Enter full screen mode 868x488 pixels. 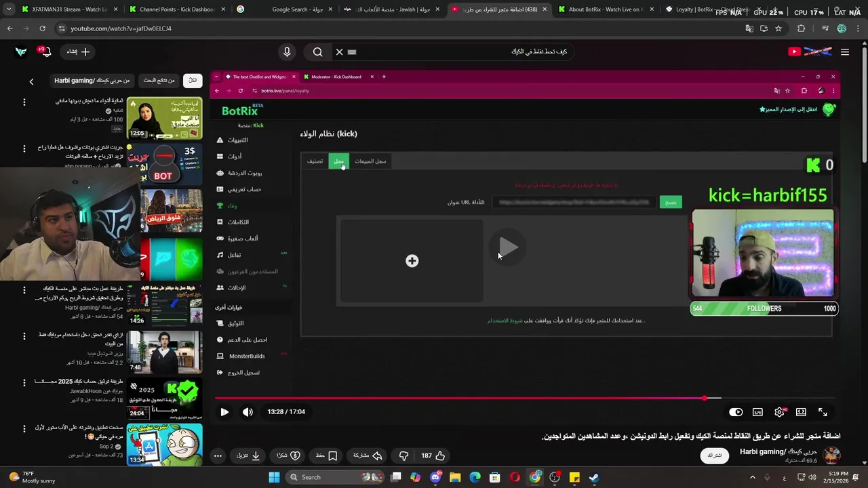click(823, 411)
